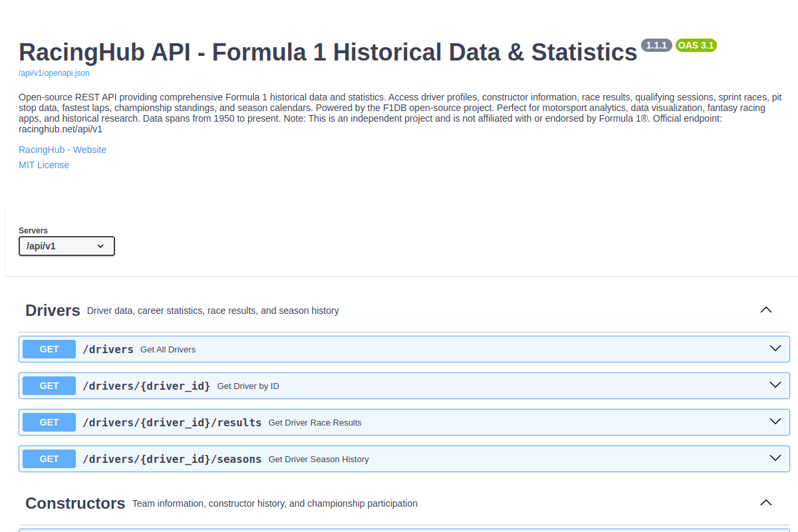Click the Constructors section heading
Screen dimensions: 798x532
pyautogui.click(x=75, y=503)
